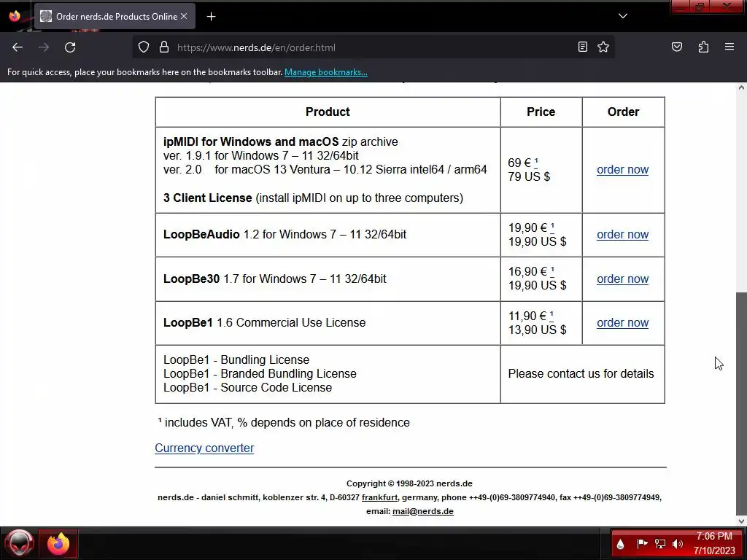The height and width of the screenshot is (560, 747).
Task: Select the Order nerds.de Products Online tab
Action: tap(115, 17)
